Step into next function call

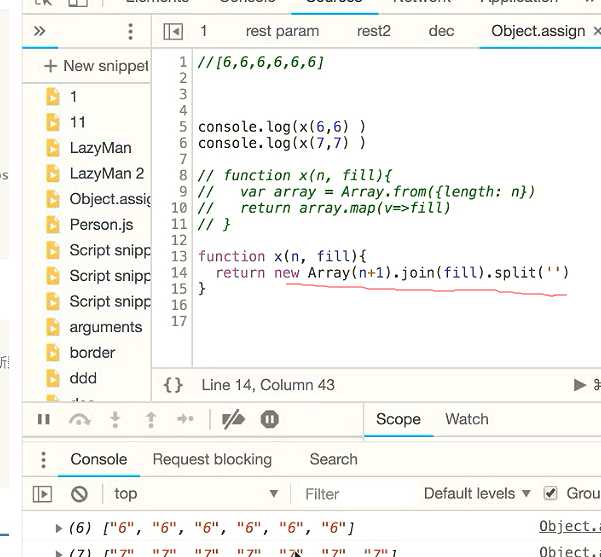pyautogui.click(x=115, y=419)
